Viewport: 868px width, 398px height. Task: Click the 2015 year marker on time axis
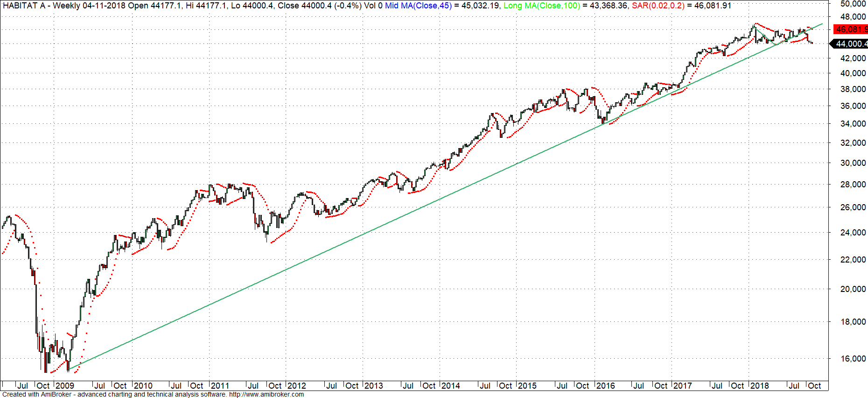[x=527, y=386]
